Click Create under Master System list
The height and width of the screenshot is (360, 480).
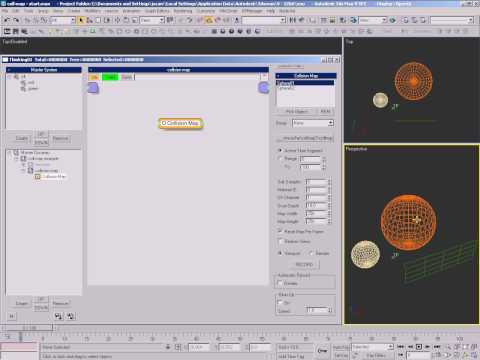(x=22, y=138)
